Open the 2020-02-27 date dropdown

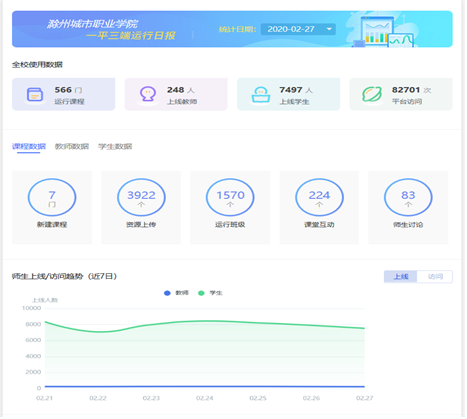pyautogui.click(x=298, y=29)
